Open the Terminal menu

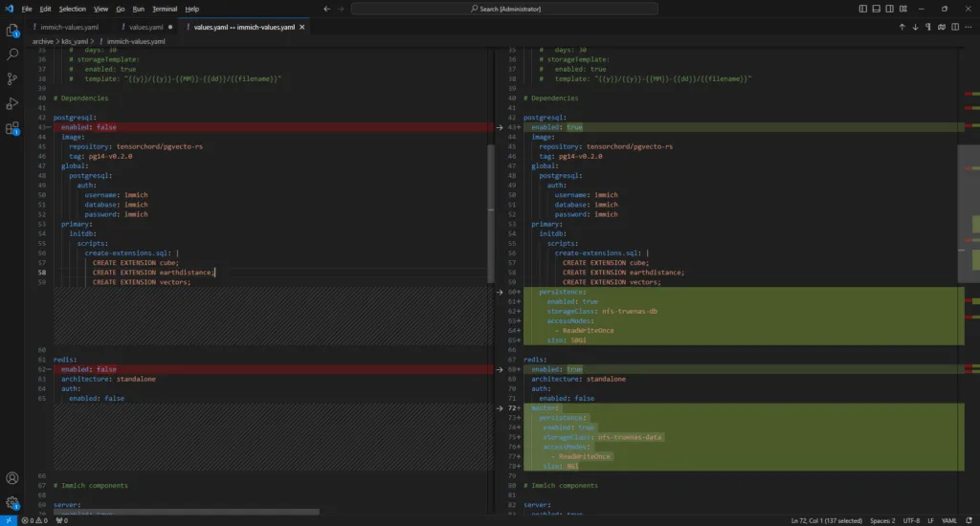click(164, 9)
